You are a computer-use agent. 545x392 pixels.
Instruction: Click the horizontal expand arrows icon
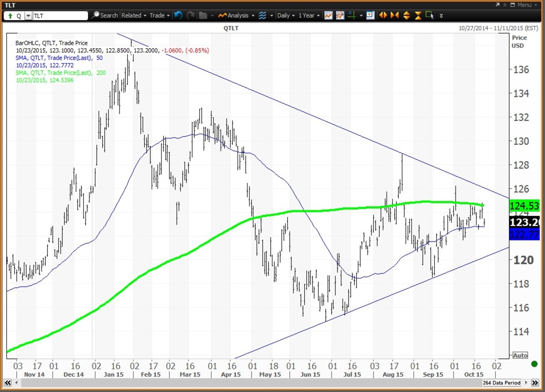[x=383, y=15]
